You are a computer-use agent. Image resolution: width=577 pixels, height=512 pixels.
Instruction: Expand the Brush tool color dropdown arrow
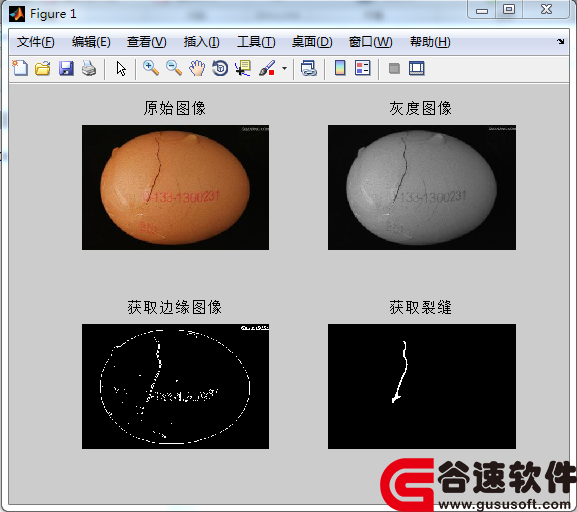[284, 68]
